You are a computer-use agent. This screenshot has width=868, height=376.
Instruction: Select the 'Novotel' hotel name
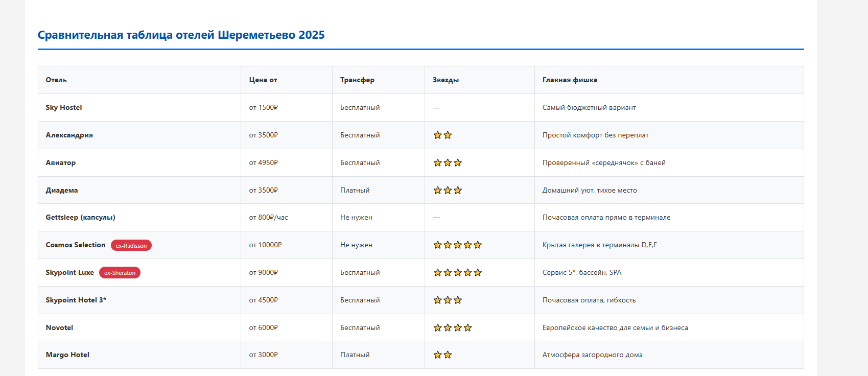[59, 327]
